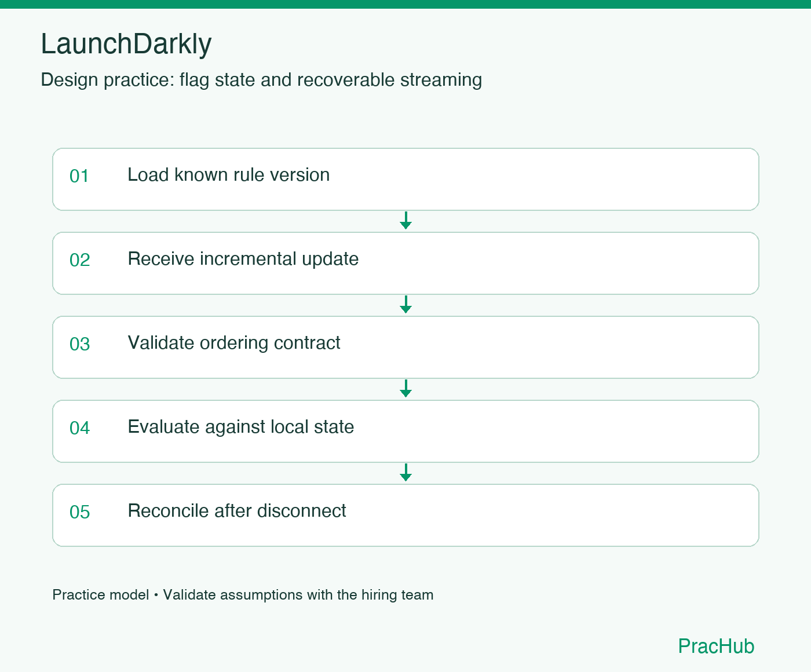Click step number 03

(x=80, y=344)
